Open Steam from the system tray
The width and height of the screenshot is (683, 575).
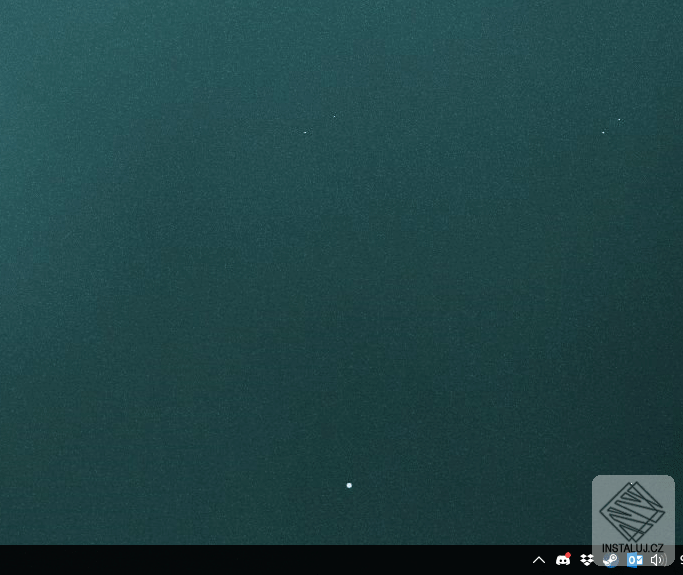pos(611,560)
